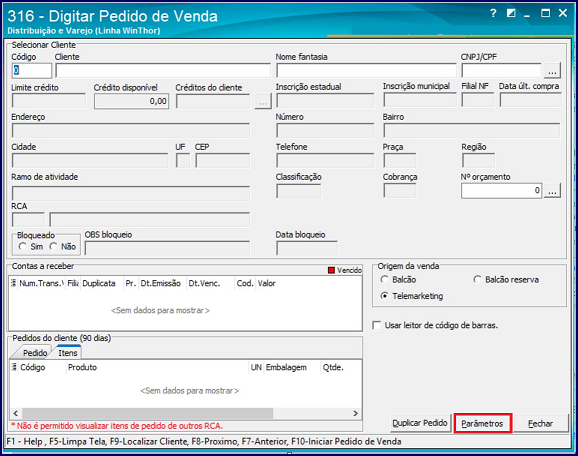Select the Telemarketing radio option
The height and width of the screenshot is (456, 578).
[x=384, y=296]
